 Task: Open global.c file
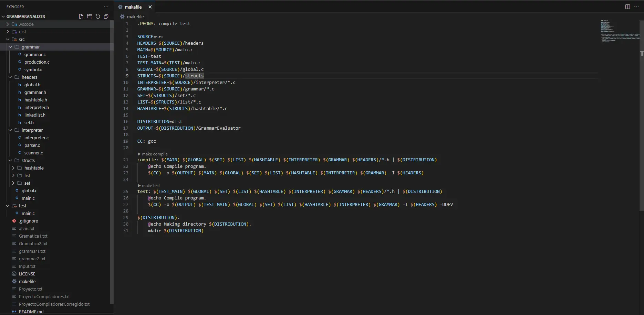point(57,191)
